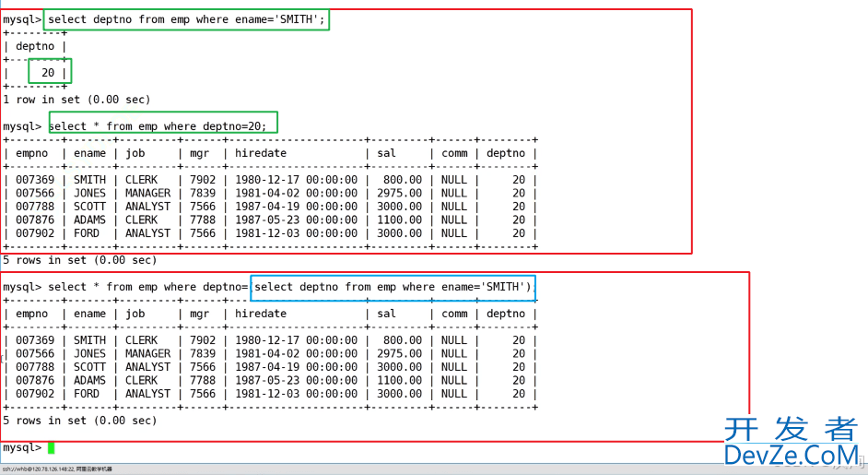868x475 pixels.
Task: Click the 'sal' column header in the deptno=20 result
Action: [x=386, y=153]
